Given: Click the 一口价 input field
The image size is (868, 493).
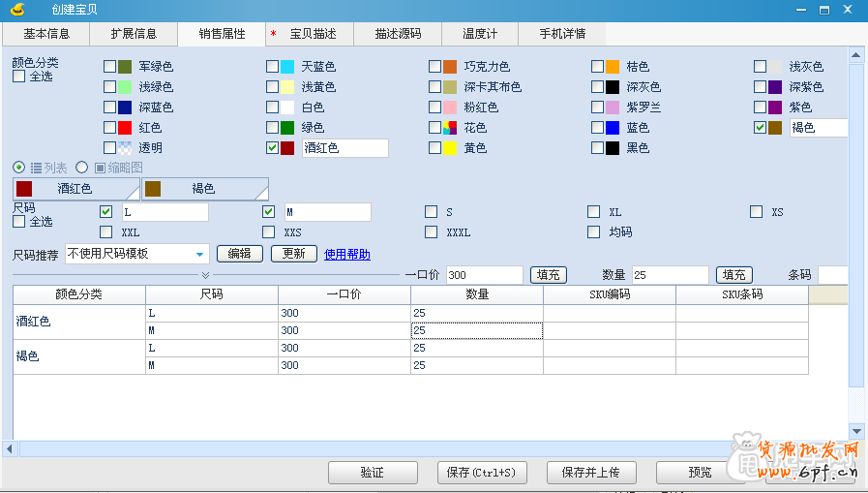Looking at the screenshot, I should point(484,275).
